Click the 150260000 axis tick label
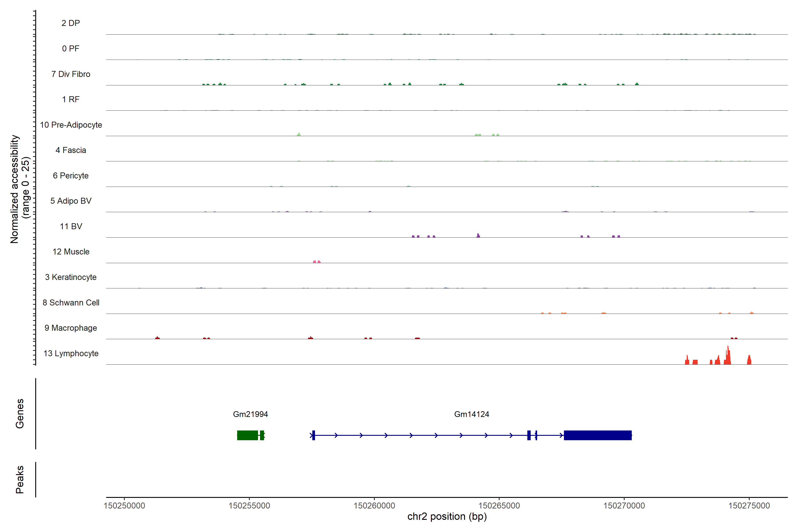 click(x=374, y=506)
